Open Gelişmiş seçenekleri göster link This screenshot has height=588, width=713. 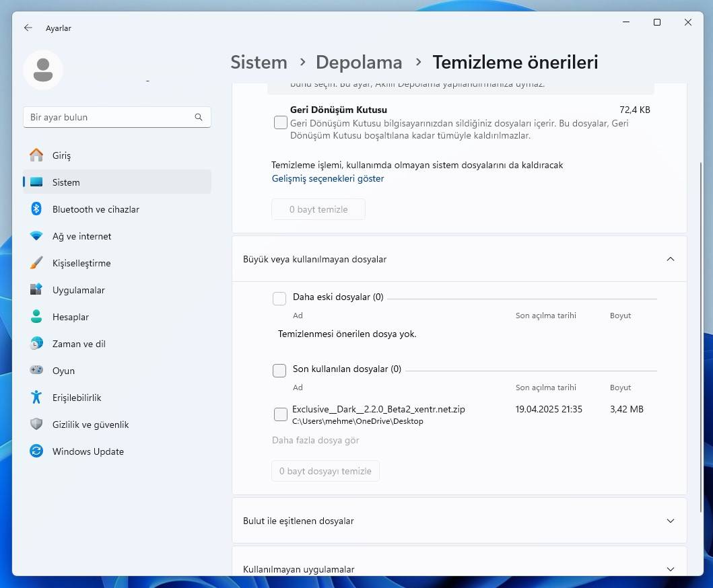click(x=328, y=178)
